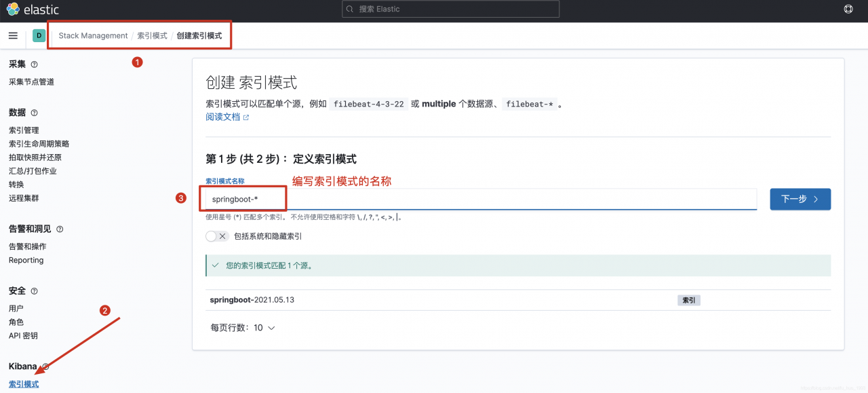Open 采集节点管道 in sidebar
The image size is (868, 393).
(x=31, y=82)
